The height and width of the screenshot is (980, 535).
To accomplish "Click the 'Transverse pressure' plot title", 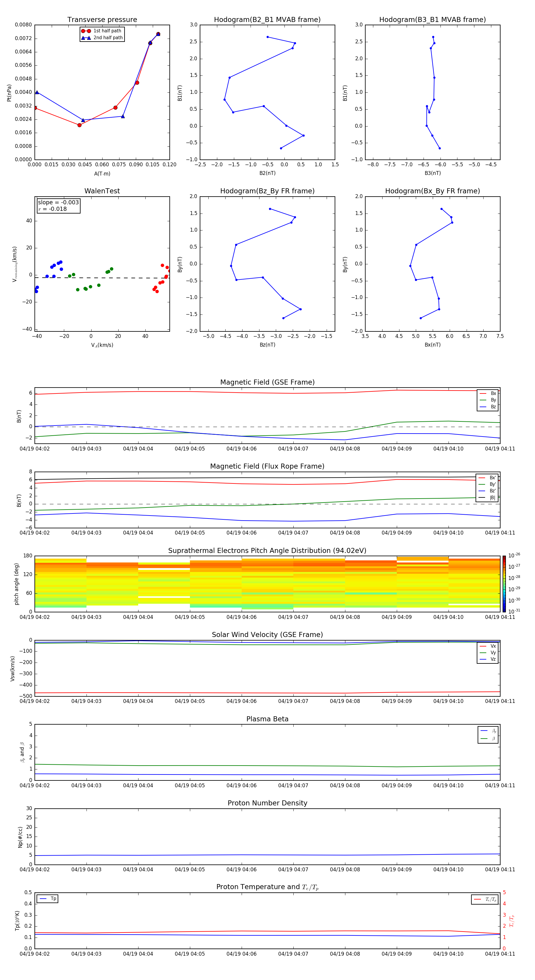I will pos(102,19).
